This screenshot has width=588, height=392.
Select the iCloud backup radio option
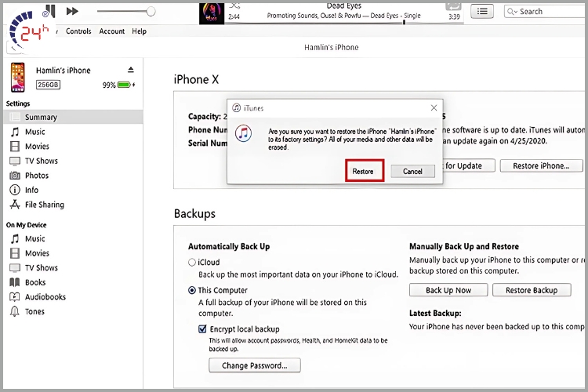(192, 262)
